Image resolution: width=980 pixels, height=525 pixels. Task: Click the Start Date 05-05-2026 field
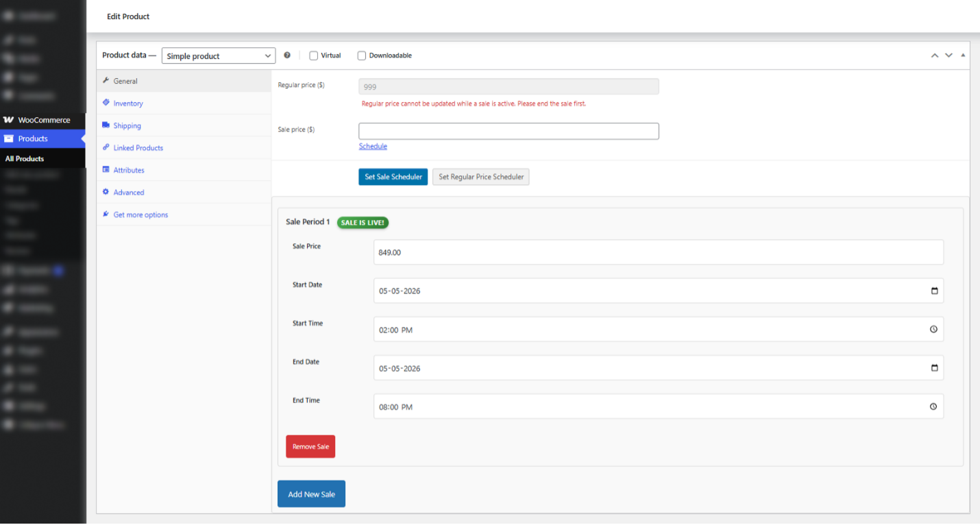[659, 291]
